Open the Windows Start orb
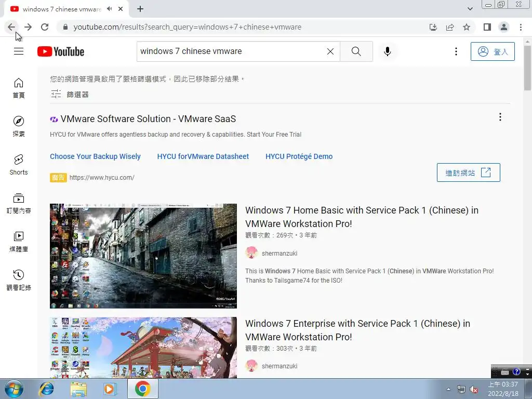This screenshot has height=399, width=532. pyautogui.click(x=14, y=389)
